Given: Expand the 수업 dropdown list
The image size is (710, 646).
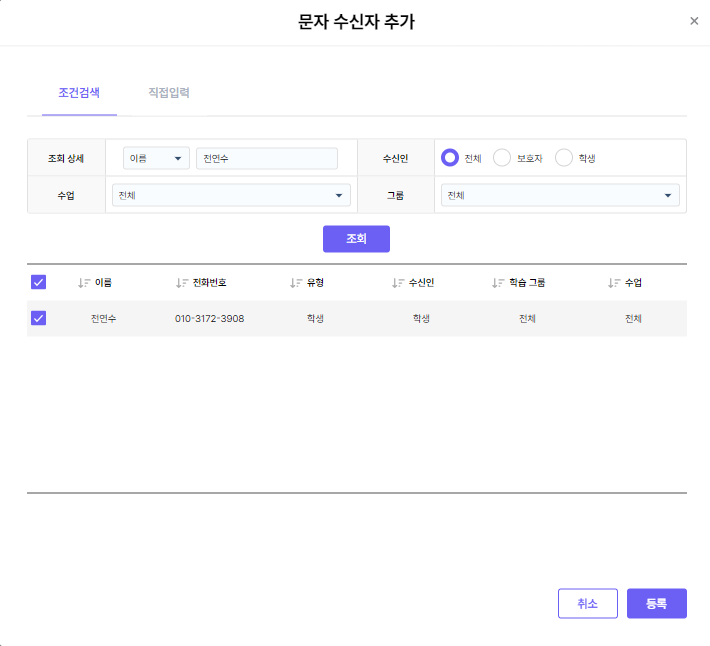Looking at the screenshot, I should click(231, 195).
